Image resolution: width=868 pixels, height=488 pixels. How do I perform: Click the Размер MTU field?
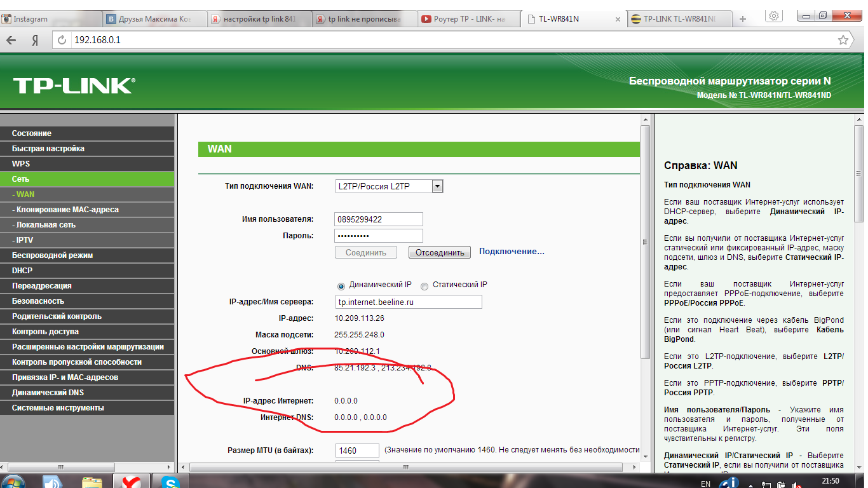(357, 451)
